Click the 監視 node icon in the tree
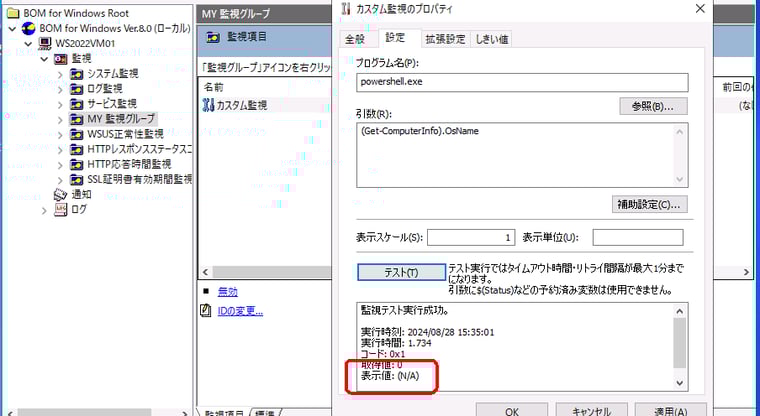760x416 pixels. click(61, 59)
